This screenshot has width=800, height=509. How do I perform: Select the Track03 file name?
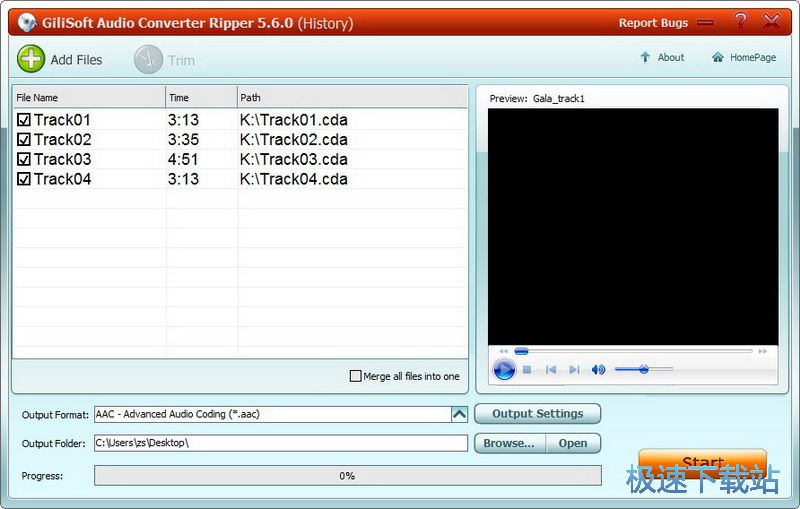62,159
